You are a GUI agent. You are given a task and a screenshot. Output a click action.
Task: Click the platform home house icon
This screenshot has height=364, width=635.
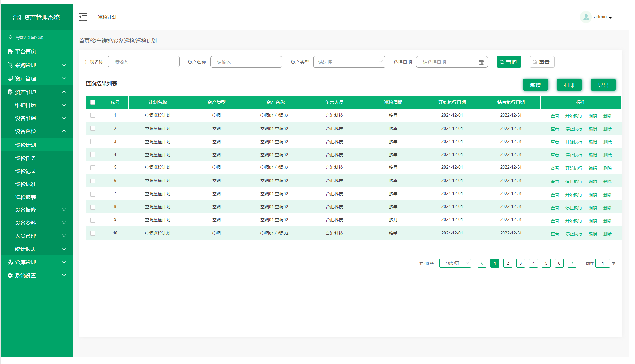(x=10, y=51)
